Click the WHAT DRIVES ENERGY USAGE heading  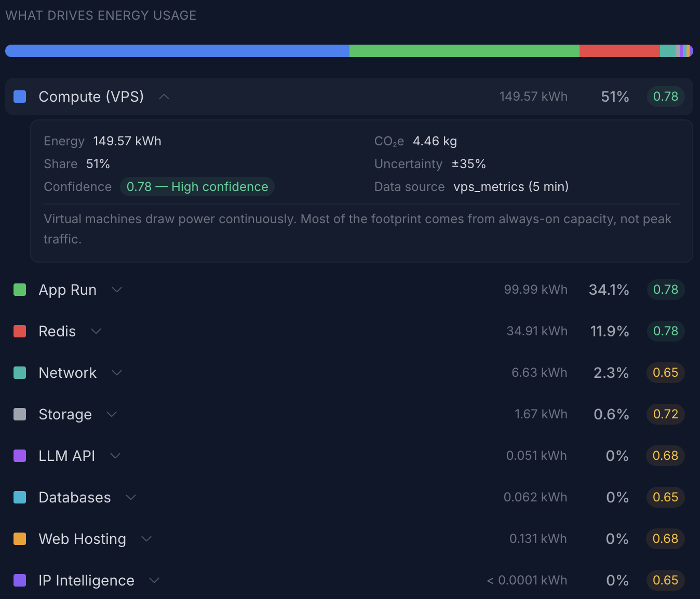point(101,15)
